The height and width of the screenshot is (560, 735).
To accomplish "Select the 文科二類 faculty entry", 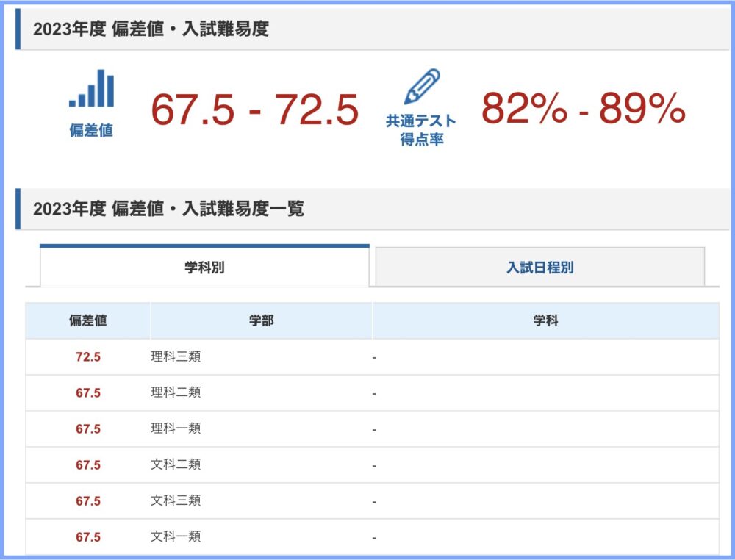I will (176, 465).
